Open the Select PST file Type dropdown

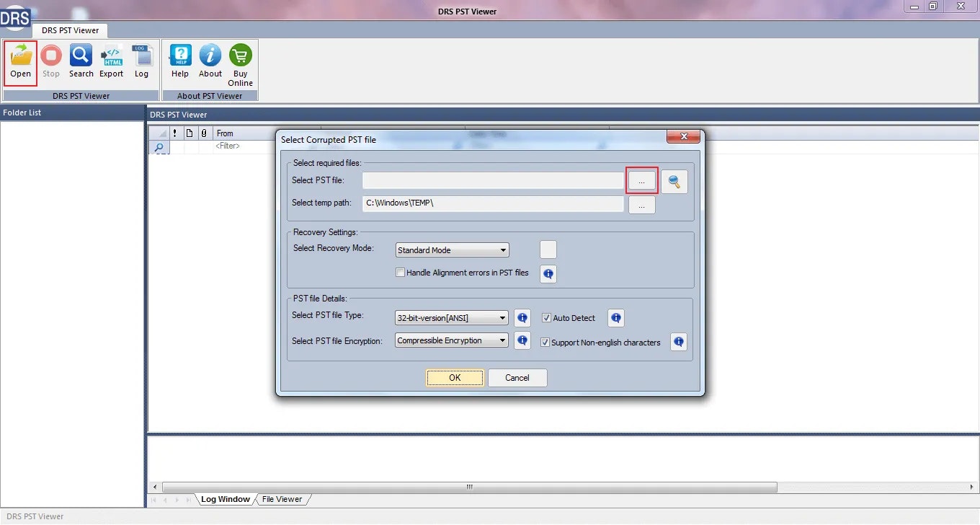coord(452,318)
